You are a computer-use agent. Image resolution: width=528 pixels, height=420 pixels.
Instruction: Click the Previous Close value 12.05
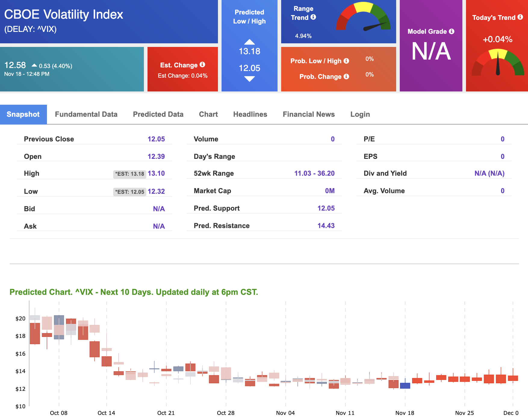coord(156,139)
